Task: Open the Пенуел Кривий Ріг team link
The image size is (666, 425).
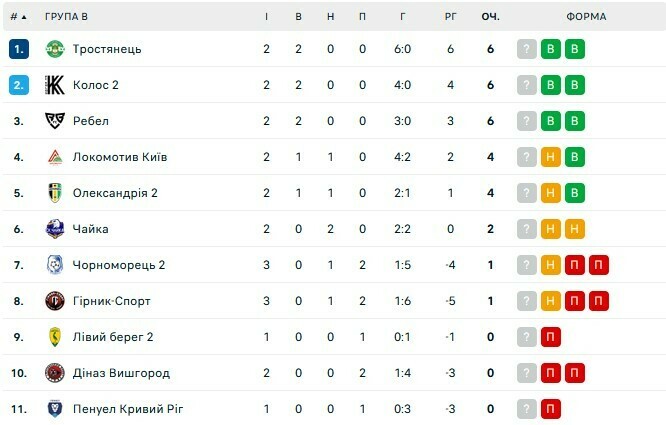Action: point(128,409)
